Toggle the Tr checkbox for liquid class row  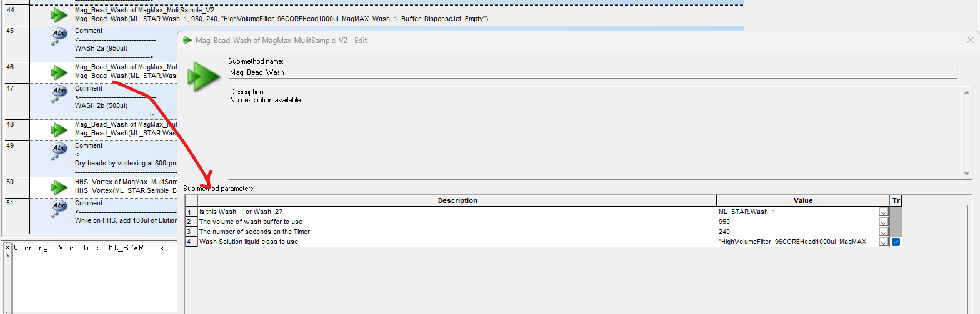tap(896, 242)
